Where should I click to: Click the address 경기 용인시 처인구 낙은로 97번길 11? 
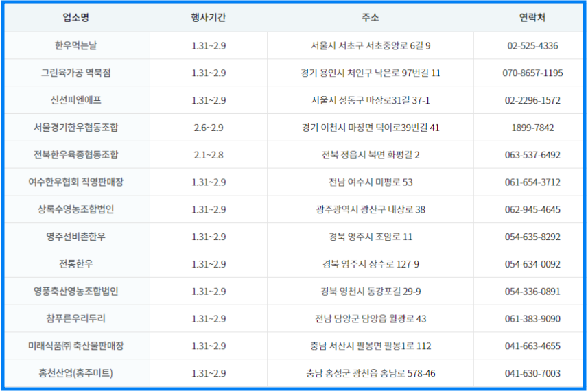point(371,73)
